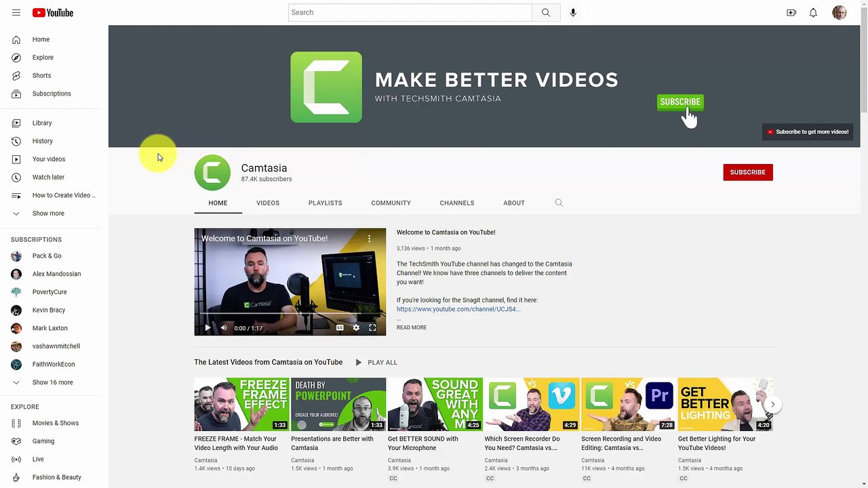Switch to the VIDEOS tab
This screenshot has width=868, height=488.
268,203
